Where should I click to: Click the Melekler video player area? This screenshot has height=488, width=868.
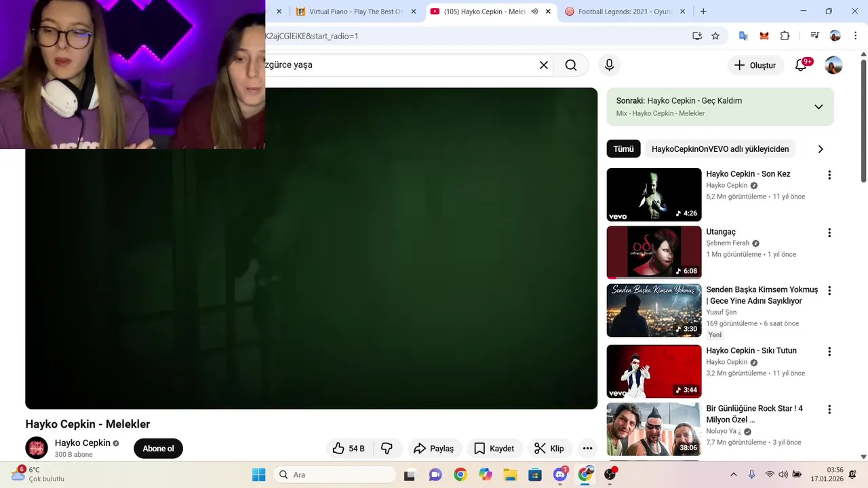(x=311, y=248)
